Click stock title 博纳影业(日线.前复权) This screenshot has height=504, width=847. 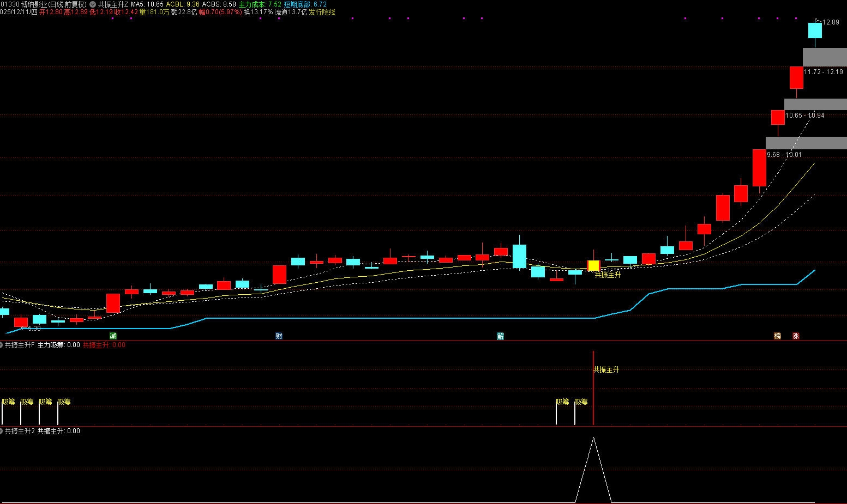[x=53, y=4]
